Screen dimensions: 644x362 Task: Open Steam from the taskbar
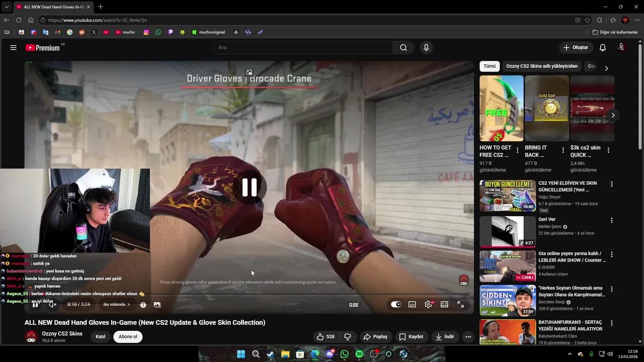[x=271, y=354]
